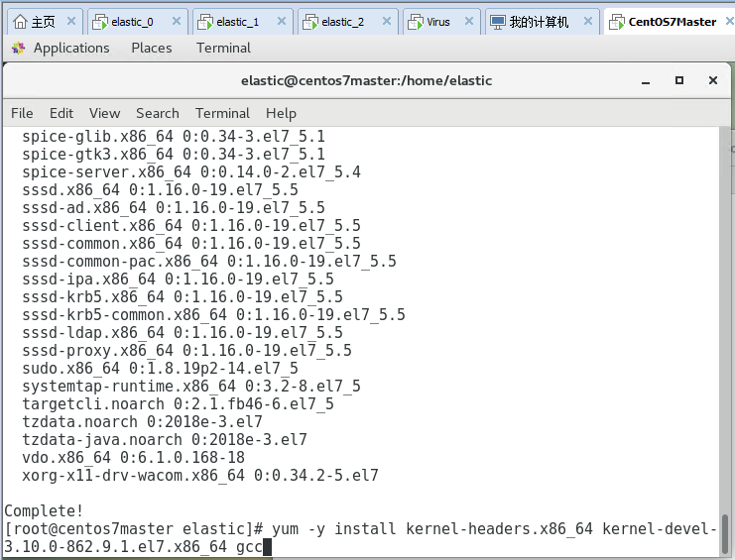Click the Applications foot logo icon

pos(19,48)
